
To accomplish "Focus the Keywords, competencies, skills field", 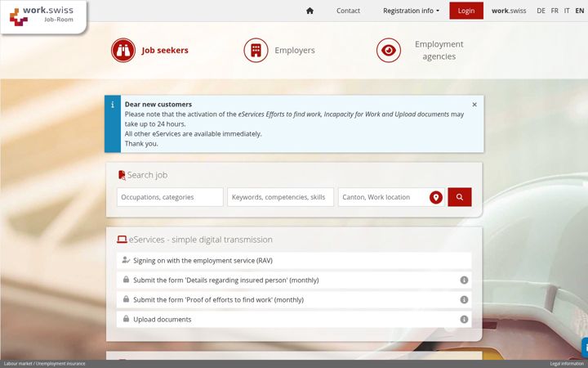I will (x=280, y=197).
